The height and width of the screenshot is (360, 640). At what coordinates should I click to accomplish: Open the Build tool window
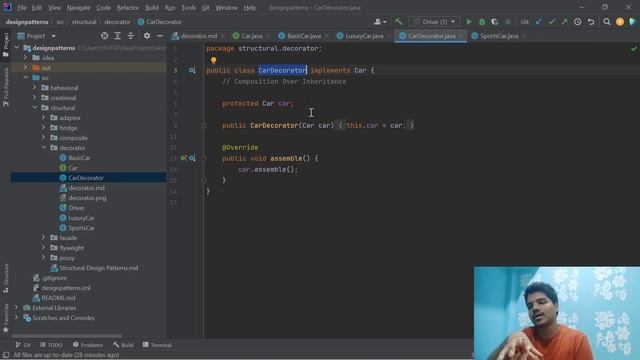(x=123, y=345)
